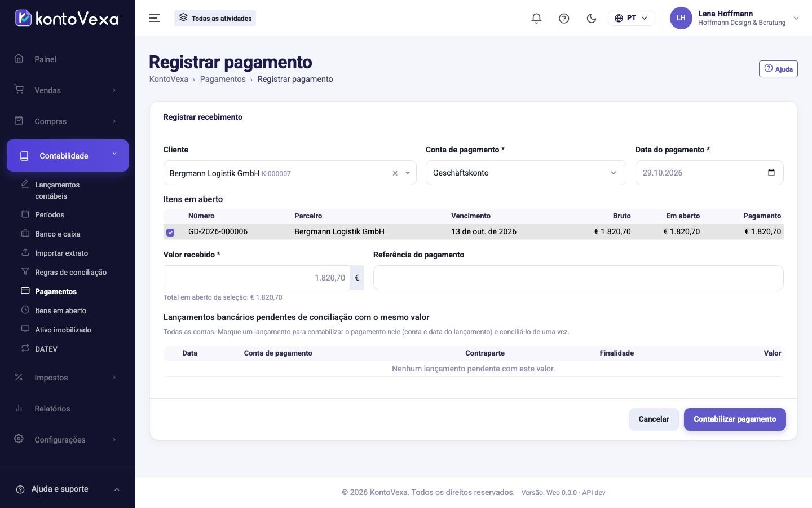
Task: Open the Conta de pagamento Geschäftskonto dropdown
Action: coord(526,173)
